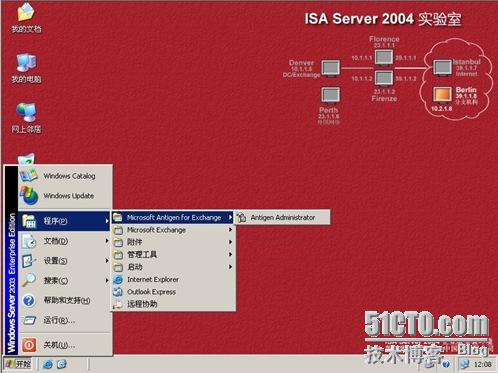This screenshot has width=498, height=373.
Task: Open Antigen Administrator menu entry
Action: point(283,218)
